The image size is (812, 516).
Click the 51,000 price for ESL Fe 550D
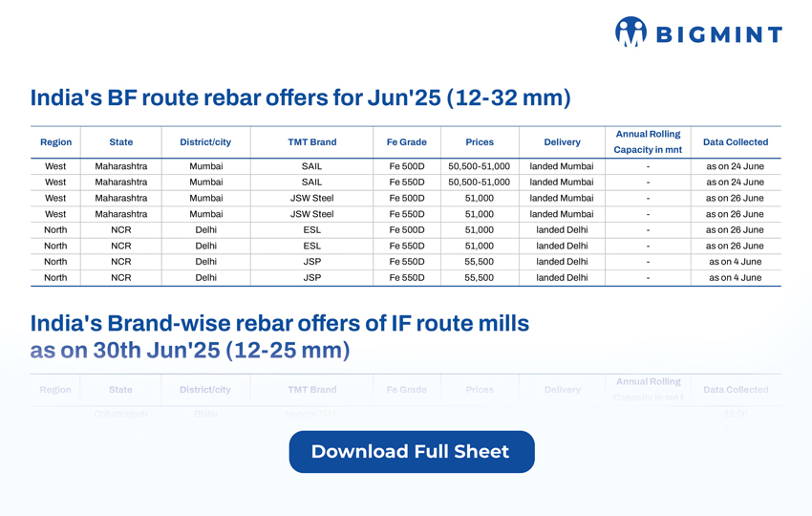click(479, 247)
